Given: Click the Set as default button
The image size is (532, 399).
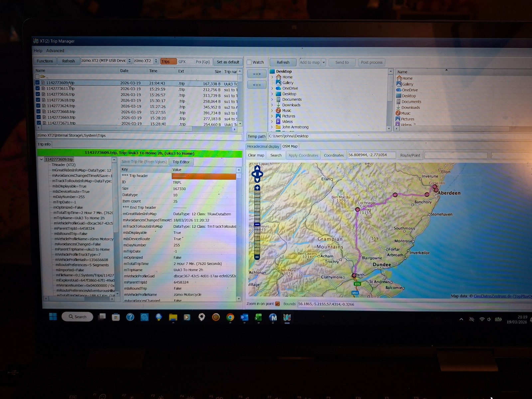Looking at the screenshot, I should tap(228, 62).
